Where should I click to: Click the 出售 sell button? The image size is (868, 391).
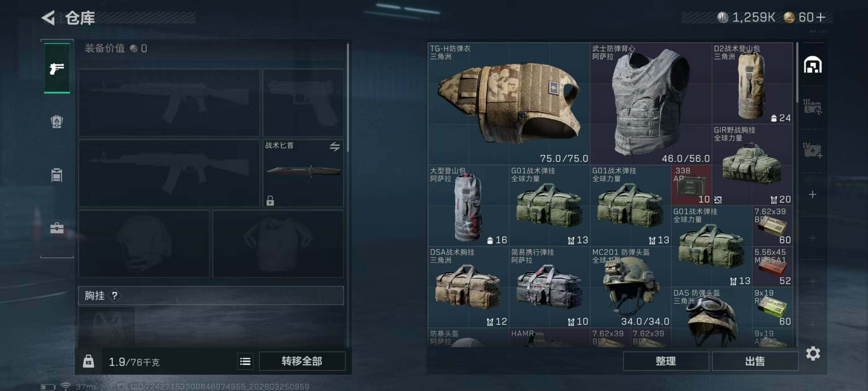(755, 361)
